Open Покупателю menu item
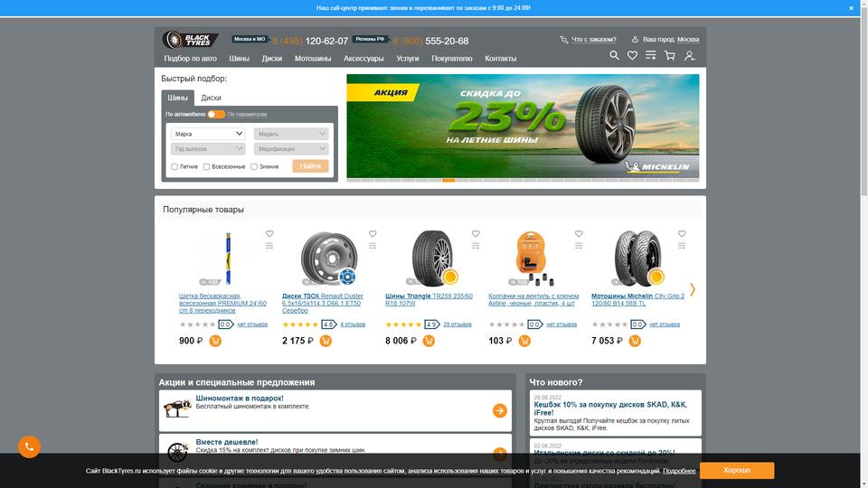Screen dimensions: 868x488 point(452,58)
